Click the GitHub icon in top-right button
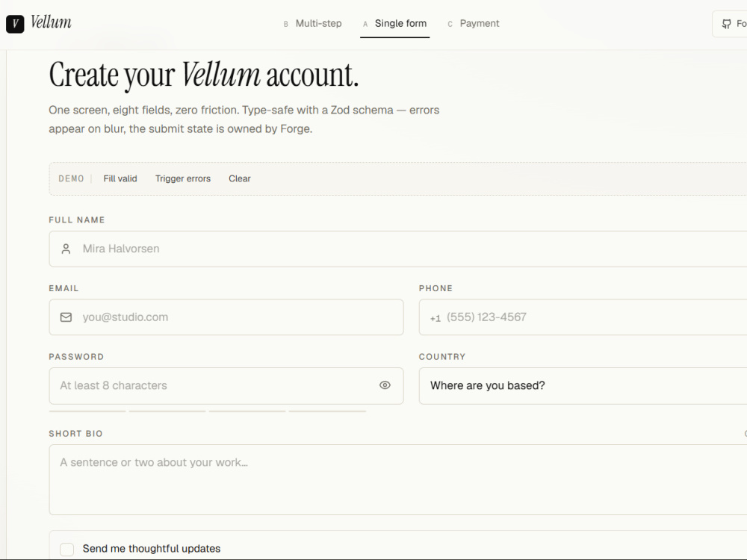This screenshot has width=747, height=560. (727, 24)
